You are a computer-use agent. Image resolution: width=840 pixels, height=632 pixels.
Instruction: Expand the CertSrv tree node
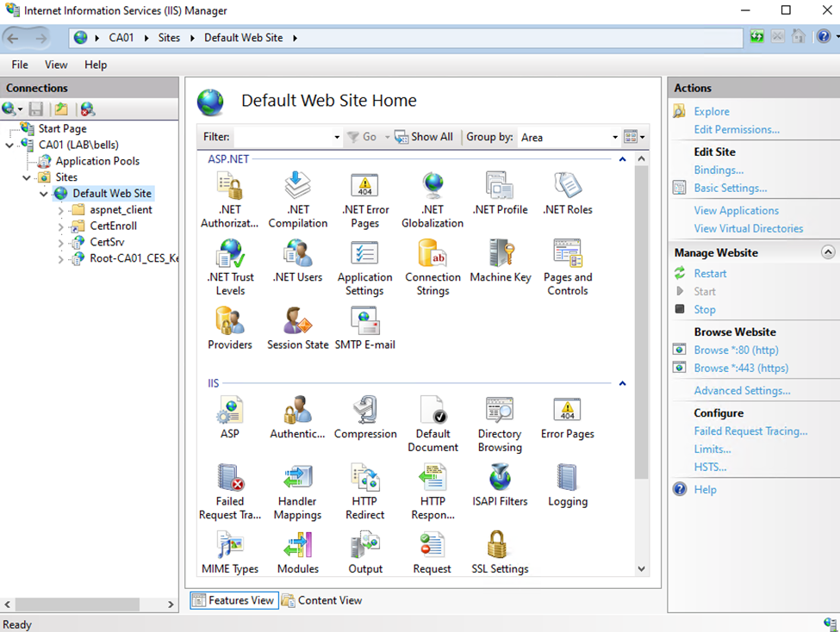tap(61, 243)
